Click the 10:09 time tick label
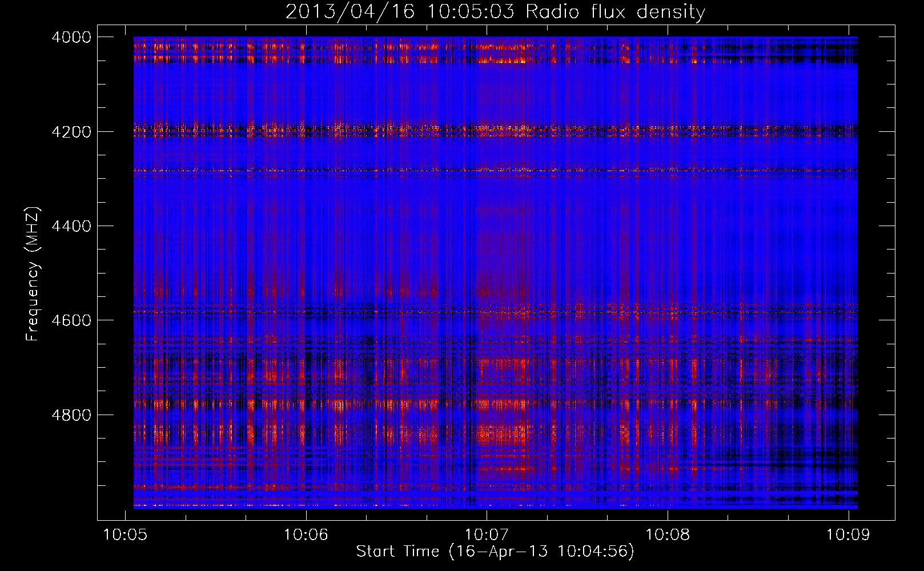924x571 pixels. point(848,534)
